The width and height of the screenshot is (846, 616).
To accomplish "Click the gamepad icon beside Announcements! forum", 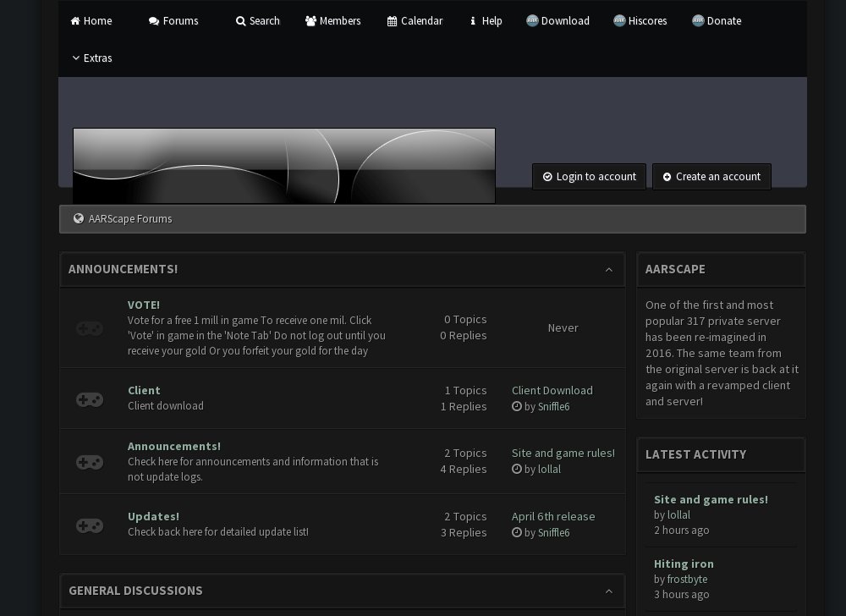I will tap(90, 462).
